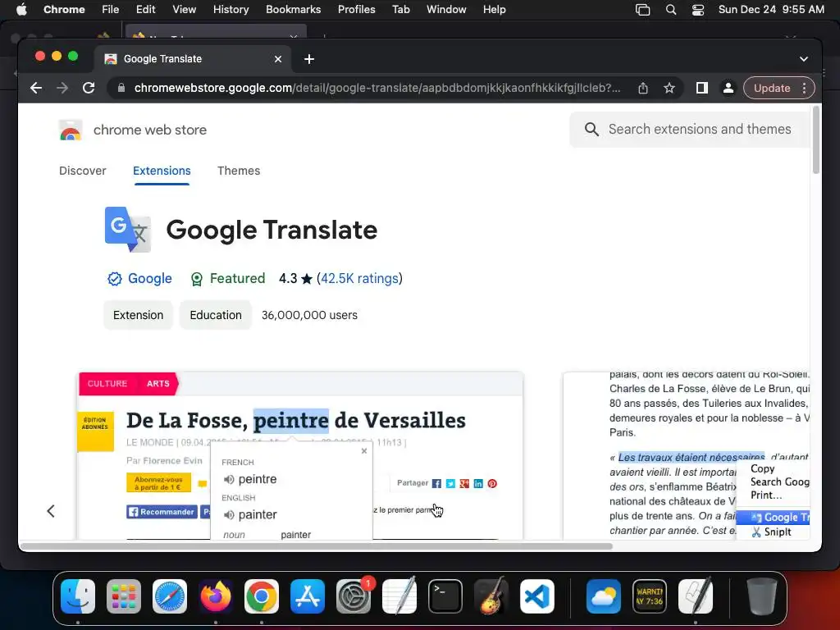Open the Tab menu in menu bar

coord(400,10)
